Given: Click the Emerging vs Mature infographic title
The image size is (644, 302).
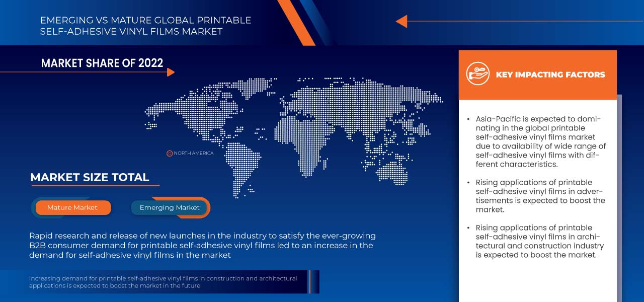Looking at the screenshot, I should click(x=145, y=26).
